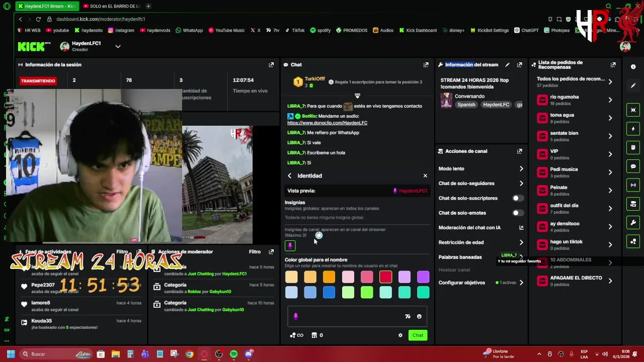Collapse chat pinned banner handle

tap(357, 96)
